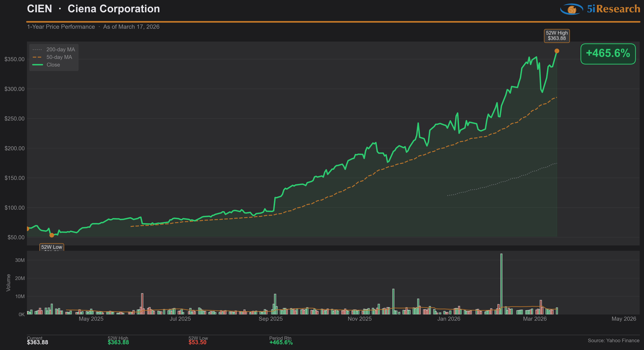Click the +465.6% return badge
Image resolution: width=644 pixels, height=350 pixels.
tap(608, 54)
